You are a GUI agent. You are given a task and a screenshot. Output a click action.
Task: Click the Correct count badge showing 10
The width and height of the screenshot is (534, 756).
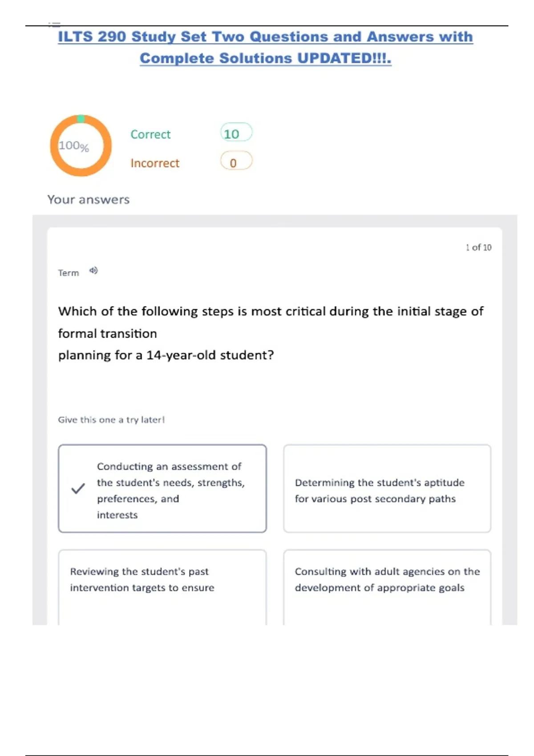(x=236, y=133)
